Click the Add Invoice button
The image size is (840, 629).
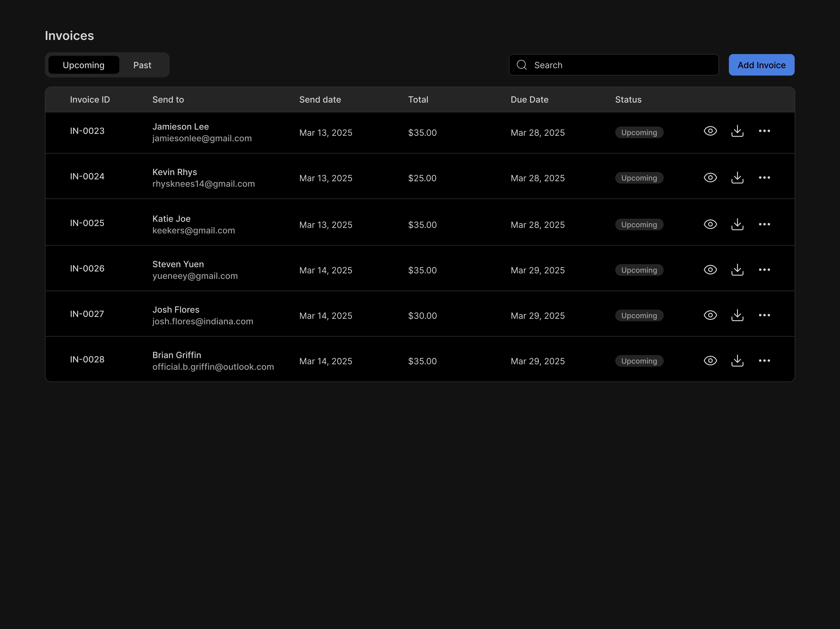pyautogui.click(x=761, y=65)
